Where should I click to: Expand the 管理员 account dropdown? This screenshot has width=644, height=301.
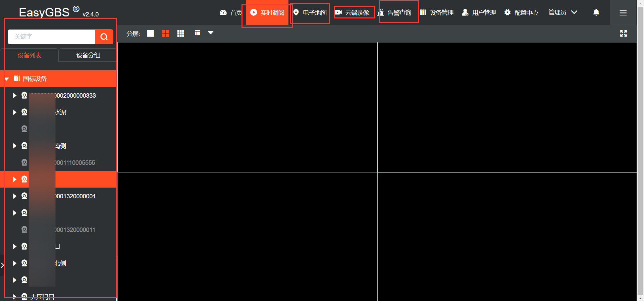pyautogui.click(x=563, y=12)
